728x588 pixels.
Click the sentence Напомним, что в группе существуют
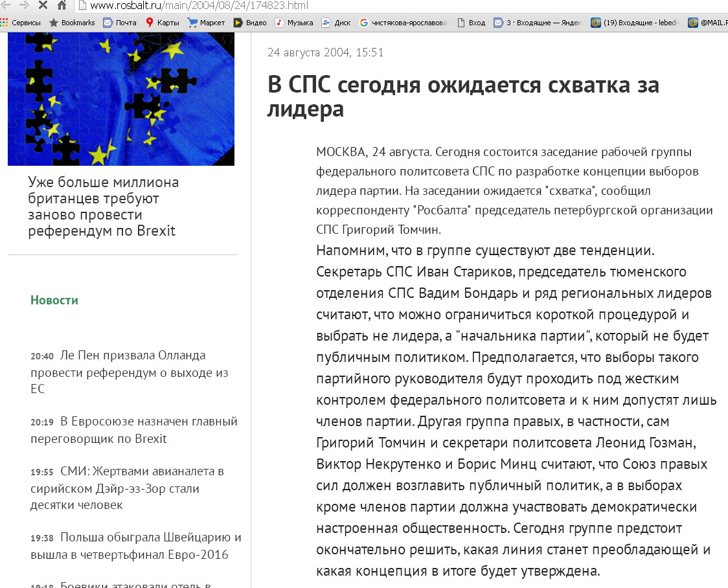click(485, 251)
